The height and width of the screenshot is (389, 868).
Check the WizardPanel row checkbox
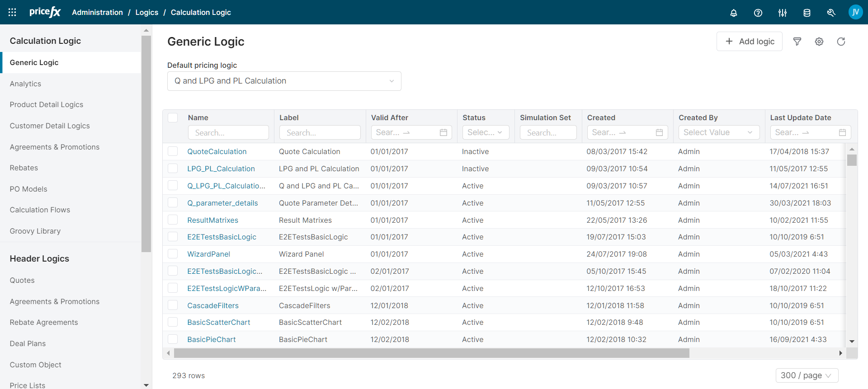point(173,254)
